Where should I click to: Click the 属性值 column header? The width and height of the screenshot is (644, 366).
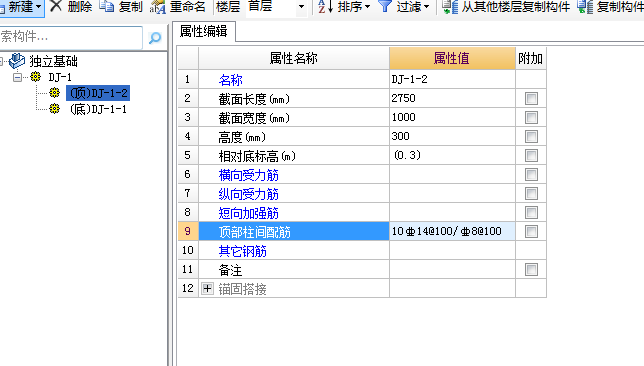tap(452, 58)
